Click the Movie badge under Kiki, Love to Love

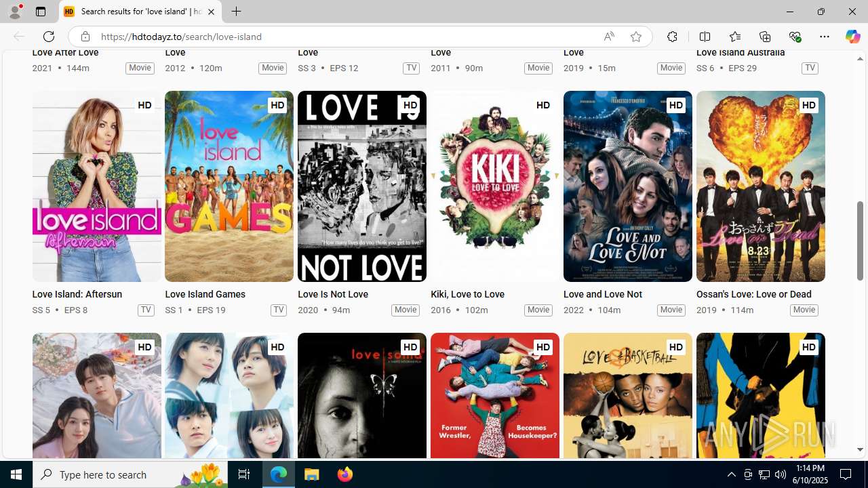click(x=538, y=310)
